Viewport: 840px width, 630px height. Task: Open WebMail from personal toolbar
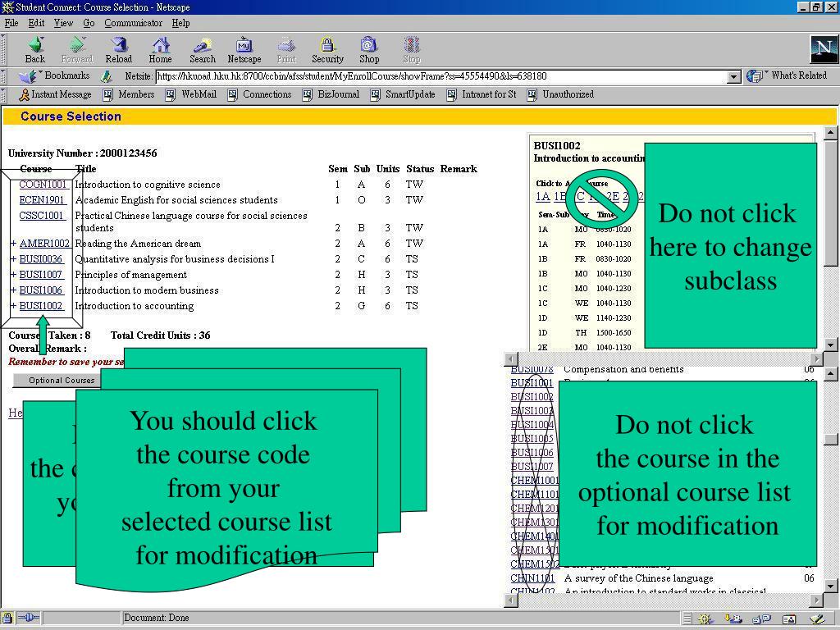tap(191, 94)
